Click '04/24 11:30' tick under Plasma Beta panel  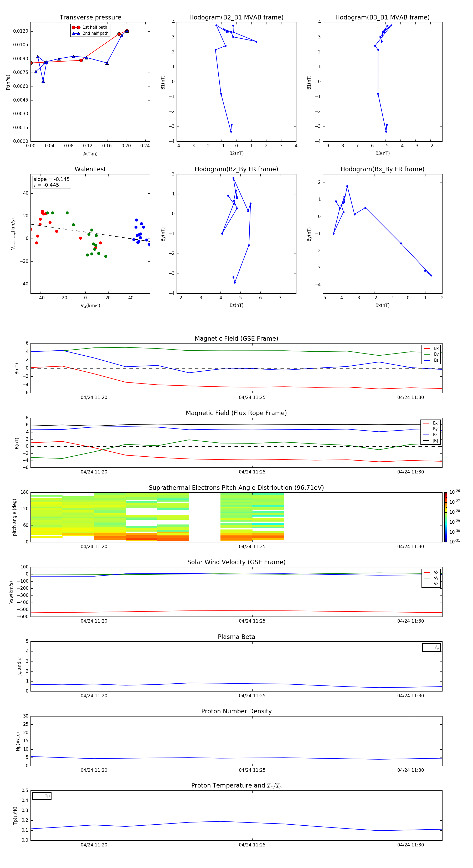pos(410,696)
